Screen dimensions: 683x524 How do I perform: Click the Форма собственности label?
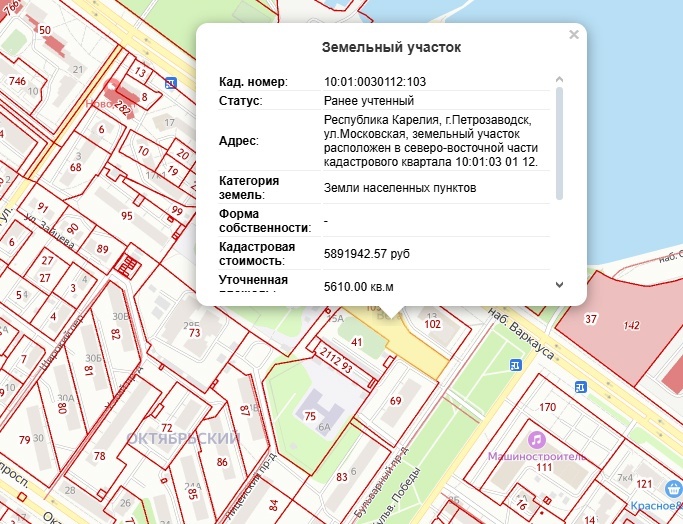point(265,221)
